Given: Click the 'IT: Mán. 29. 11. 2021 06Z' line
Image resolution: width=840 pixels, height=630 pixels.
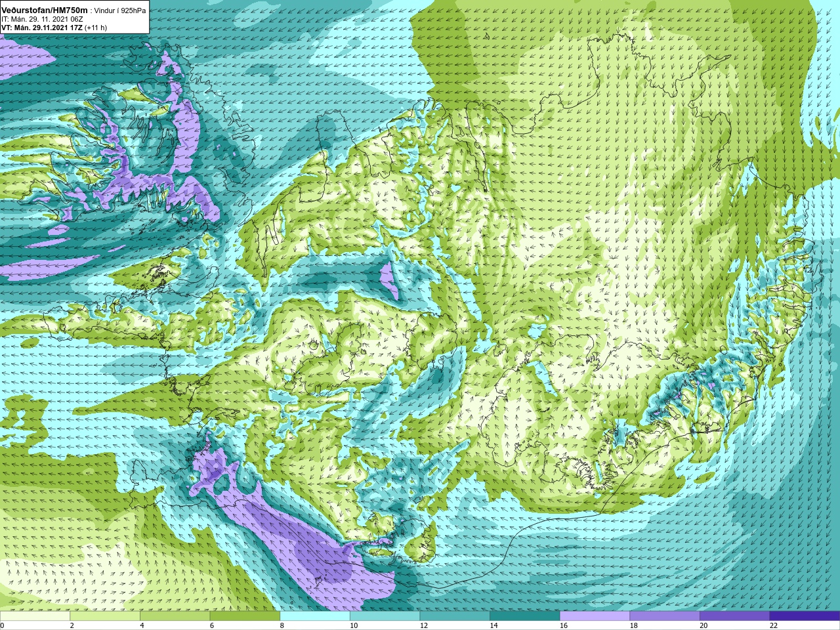Looking at the screenshot, I should click(x=42, y=19).
